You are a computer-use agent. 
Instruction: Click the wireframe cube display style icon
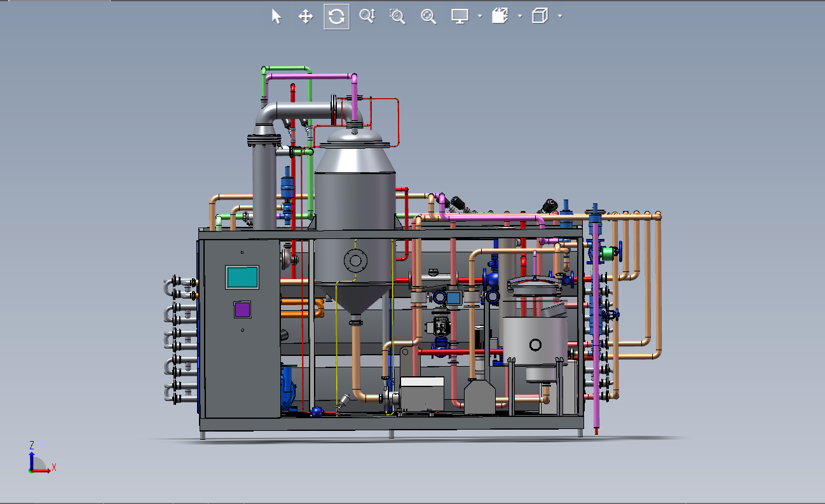(540, 17)
